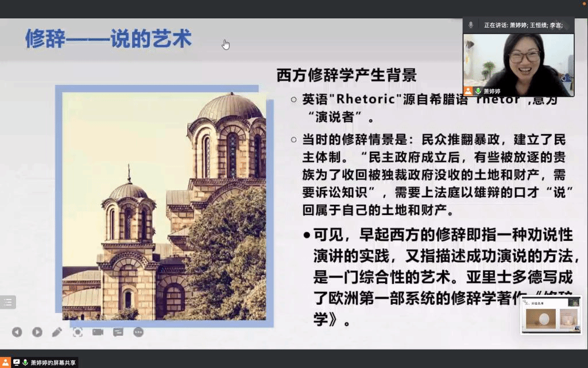Open the slide preview thumbnail in bottom right
The width and height of the screenshot is (588, 368).
pos(551,316)
